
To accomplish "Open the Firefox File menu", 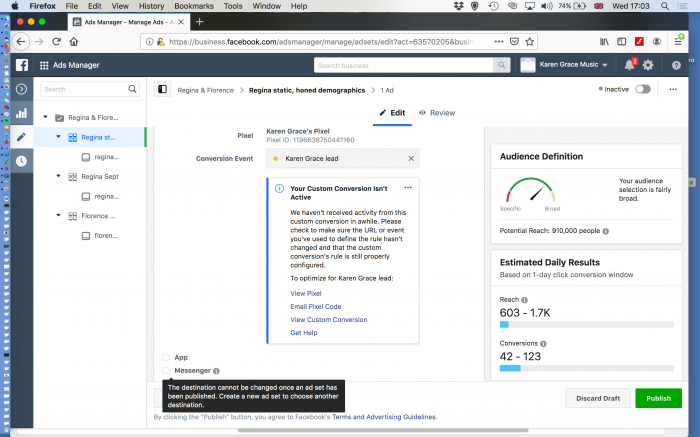I will tap(71, 6).
